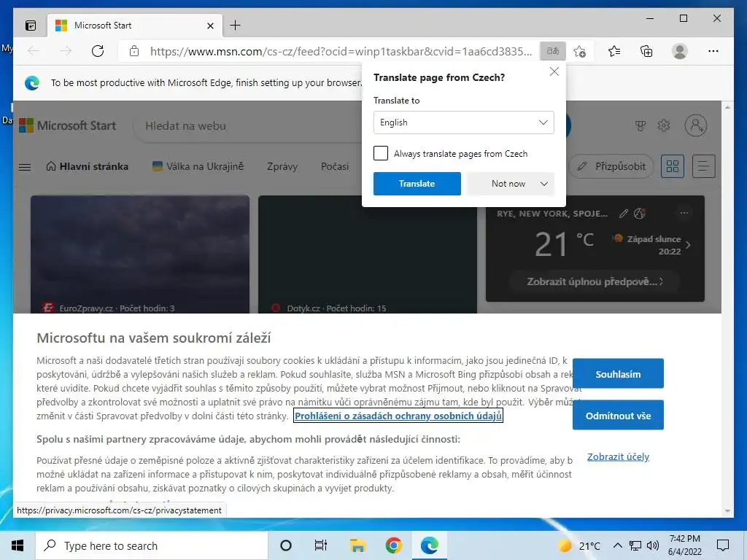Open the Favorites list
This screenshot has height=560, width=747.
pos(614,51)
